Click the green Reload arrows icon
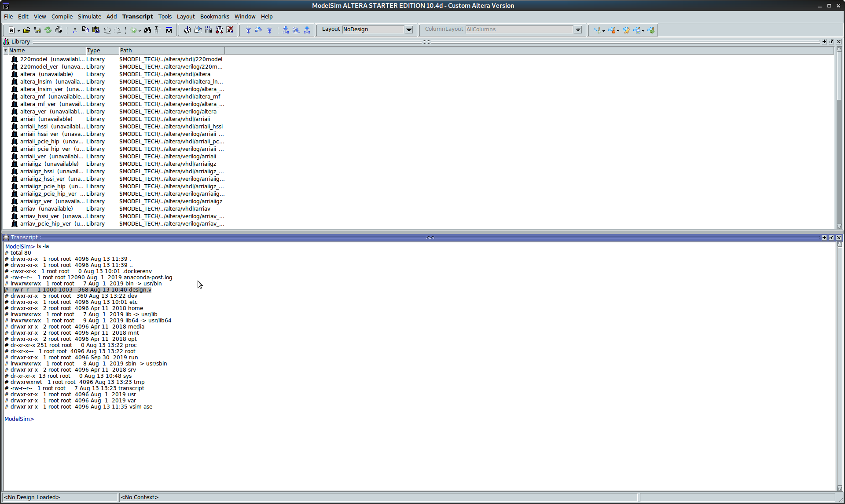This screenshot has height=504, width=845. (x=48, y=30)
